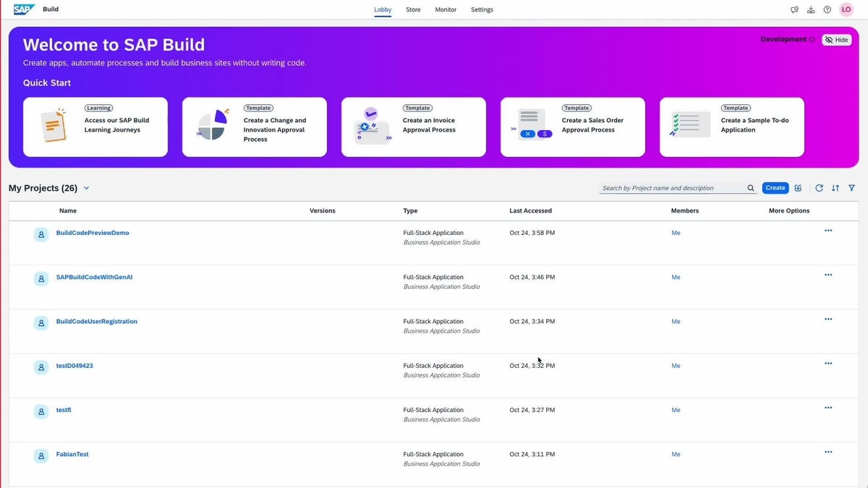Open the SAPBuildCodeWithGenAI project link
The height and width of the screenshot is (488, 868).
(94, 277)
